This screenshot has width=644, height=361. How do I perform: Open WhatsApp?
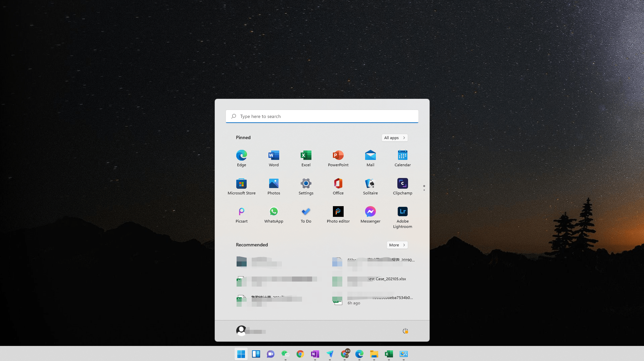[x=274, y=215]
